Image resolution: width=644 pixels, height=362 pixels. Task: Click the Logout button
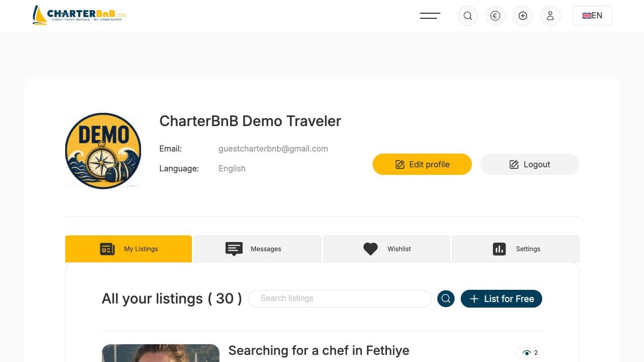click(529, 164)
